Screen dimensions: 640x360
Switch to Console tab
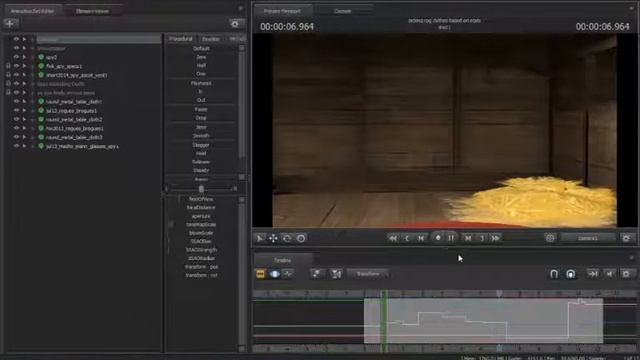[x=342, y=11]
